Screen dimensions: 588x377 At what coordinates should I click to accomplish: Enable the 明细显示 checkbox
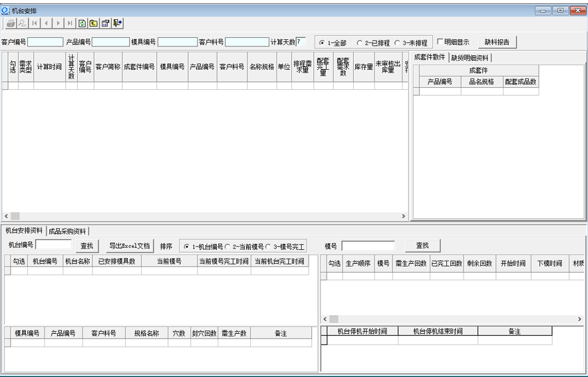coord(440,42)
